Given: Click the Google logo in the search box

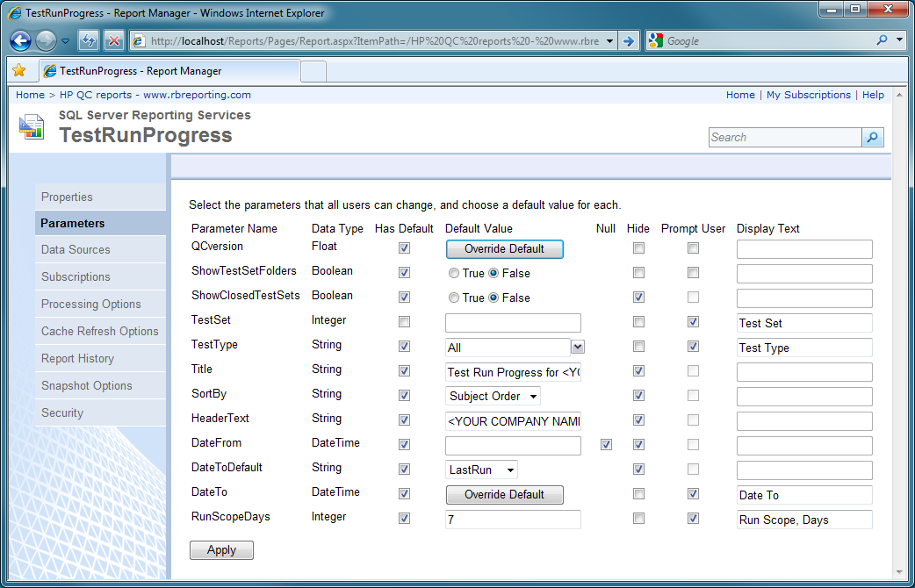Looking at the screenshot, I should 657,40.
